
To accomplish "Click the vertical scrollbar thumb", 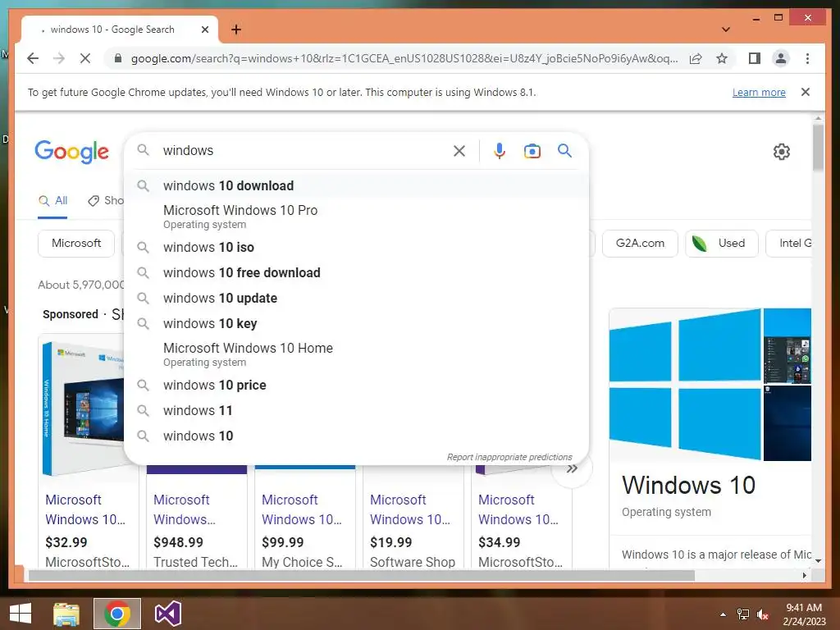I will [x=818, y=148].
